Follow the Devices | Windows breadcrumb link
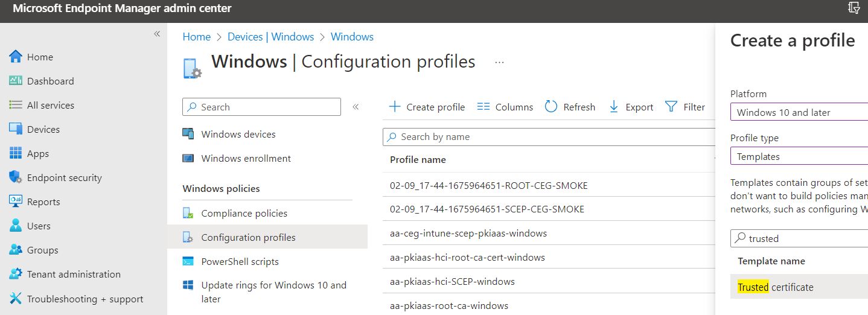 pyautogui.click(x=270, y=37)
